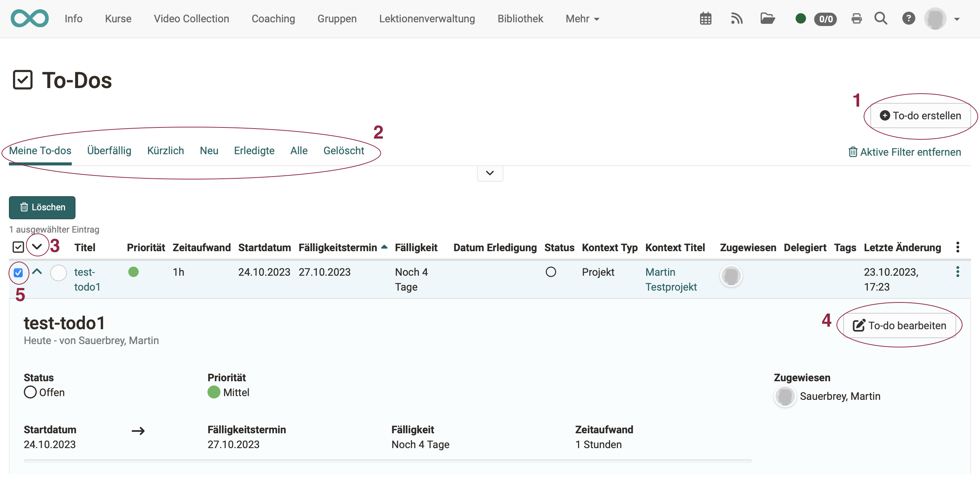Toggle the select-all checkbox in header
This screenshot has width=980, height=489.
(18, 247)
